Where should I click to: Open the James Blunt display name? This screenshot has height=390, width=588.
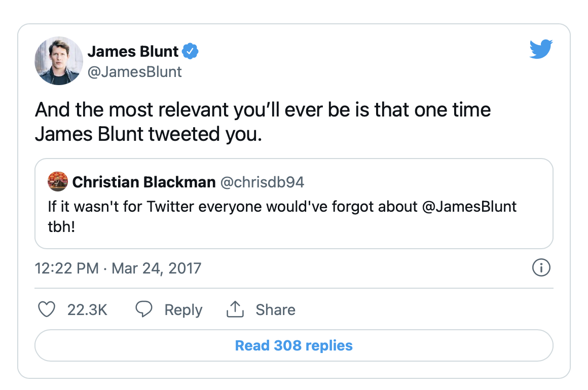tap(133, 51)
